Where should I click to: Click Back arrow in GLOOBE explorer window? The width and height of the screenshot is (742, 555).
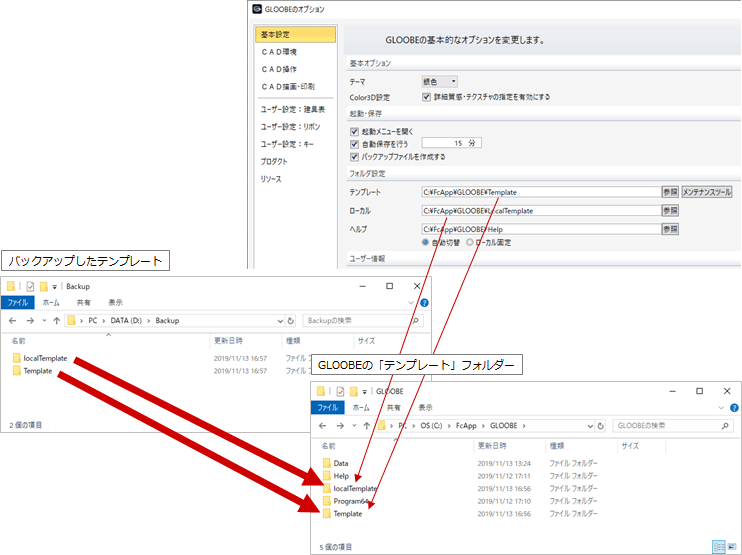point(323,426)
